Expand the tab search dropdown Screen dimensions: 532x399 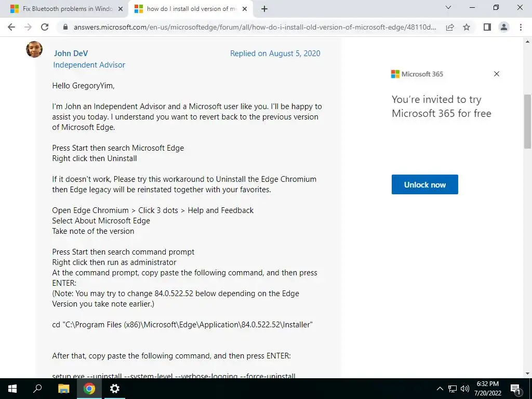[x=448, y=7]
